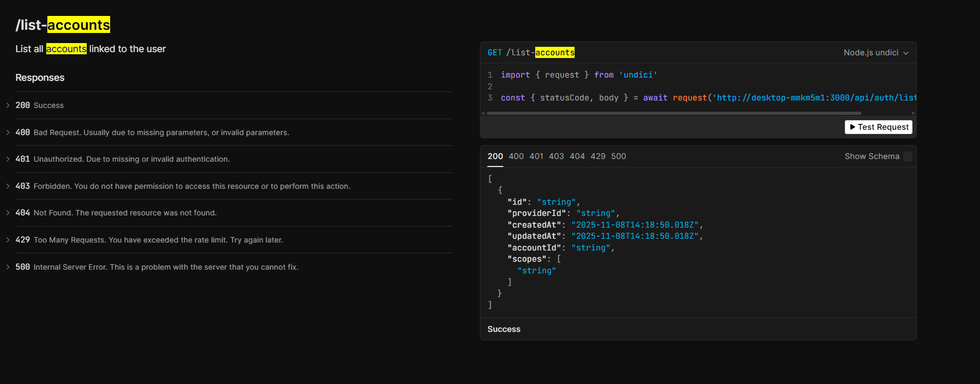This screenshot has height=384, width=980.
Task: Click the horizontal scrollbar in code snippet
Action: tap(674, 113)
